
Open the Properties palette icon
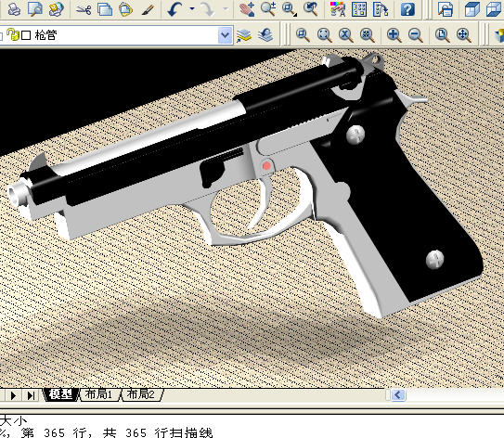338,9
